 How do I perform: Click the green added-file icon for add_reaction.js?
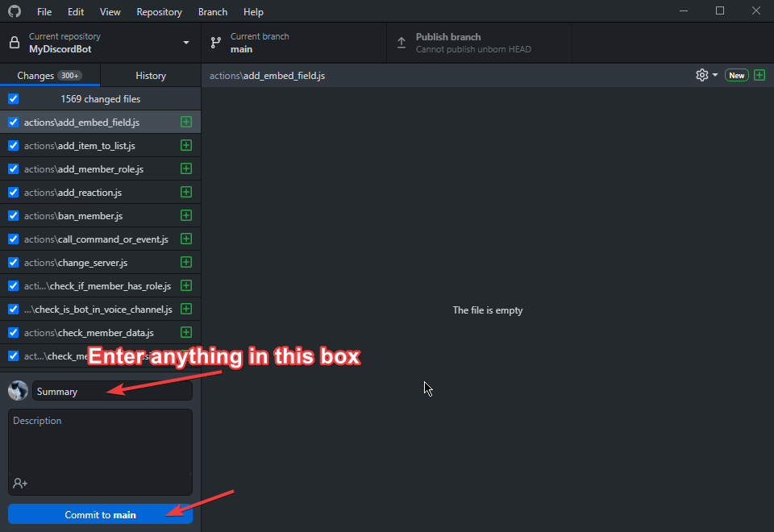pos(186,193)
